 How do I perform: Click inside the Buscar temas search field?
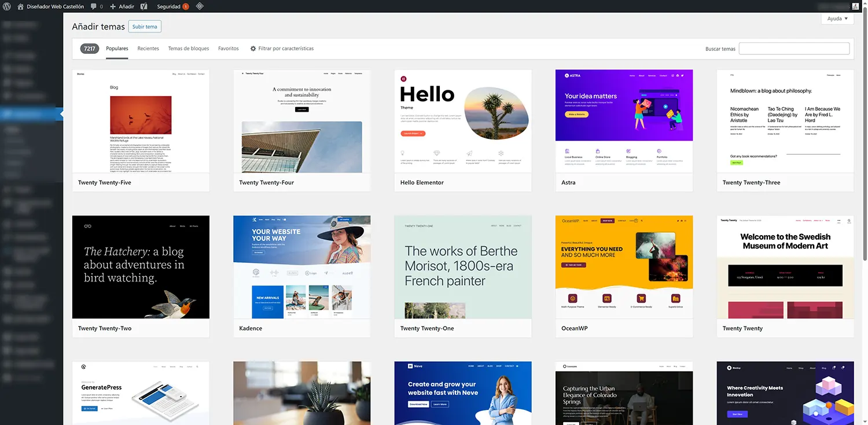click(x=793, y=48)
